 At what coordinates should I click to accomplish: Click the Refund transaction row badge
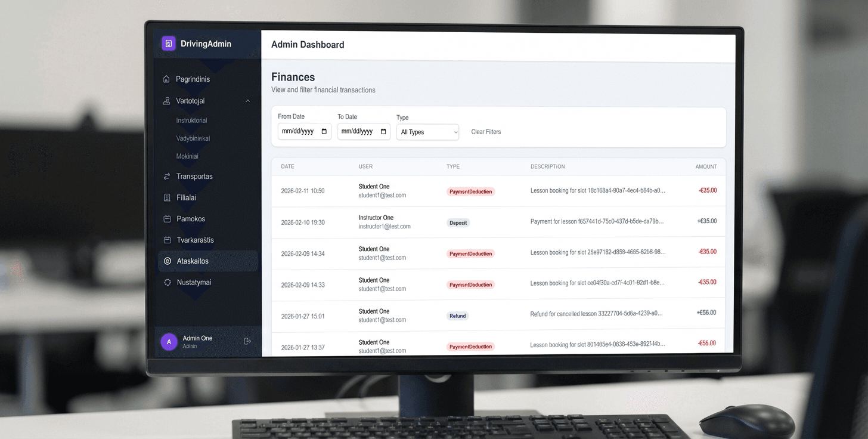(457, 316)
